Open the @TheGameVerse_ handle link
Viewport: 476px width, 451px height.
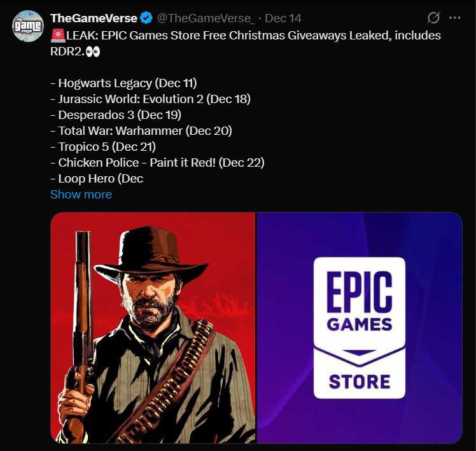coord(206,18)
